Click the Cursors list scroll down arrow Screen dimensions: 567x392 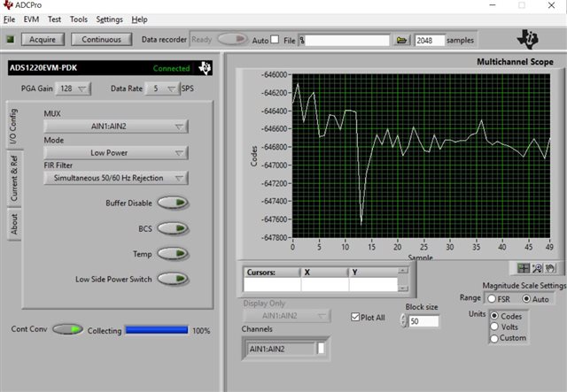[403, 288]
